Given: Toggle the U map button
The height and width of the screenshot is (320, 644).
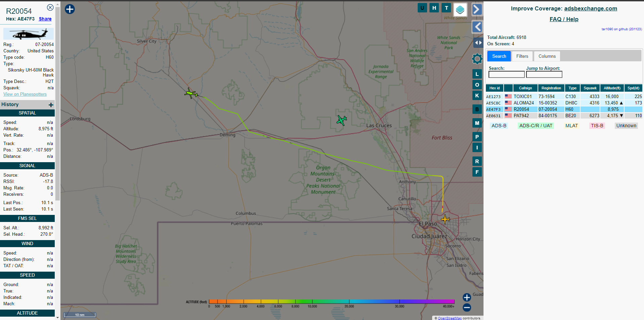Looking at the screenshot, I should [422, 8].
